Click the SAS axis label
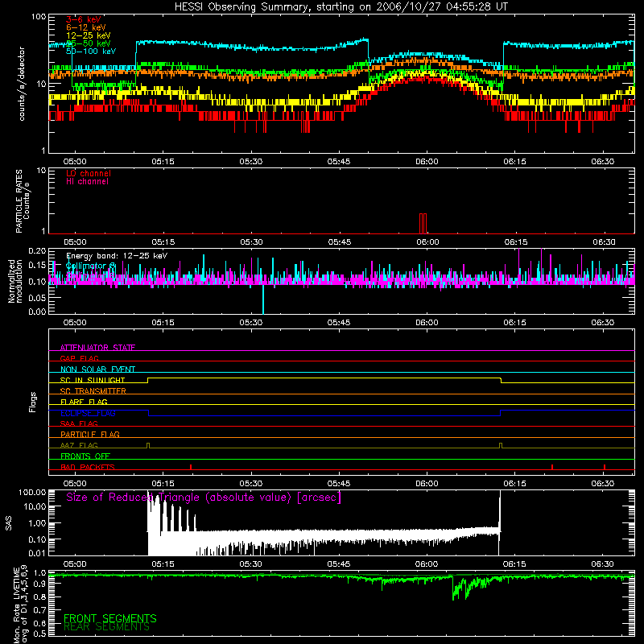Screen dimensions: 644x644 (x=8, y=522)
